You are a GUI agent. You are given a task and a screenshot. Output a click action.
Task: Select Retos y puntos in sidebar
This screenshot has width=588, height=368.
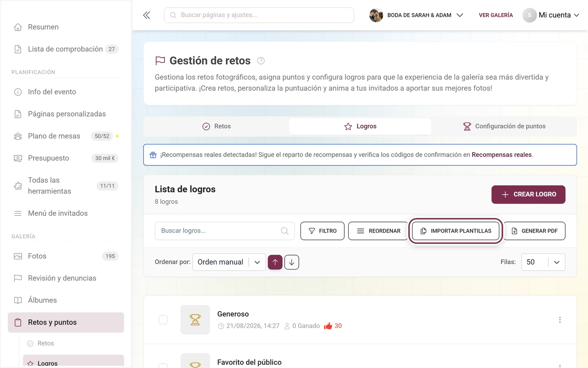(66, 322)
